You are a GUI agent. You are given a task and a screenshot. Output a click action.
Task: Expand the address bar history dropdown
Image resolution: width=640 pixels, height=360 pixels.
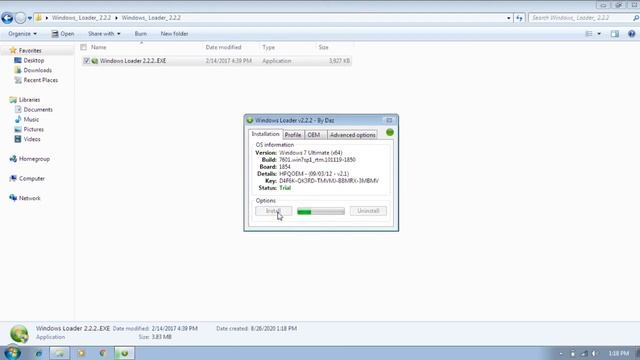pos(509,18)
